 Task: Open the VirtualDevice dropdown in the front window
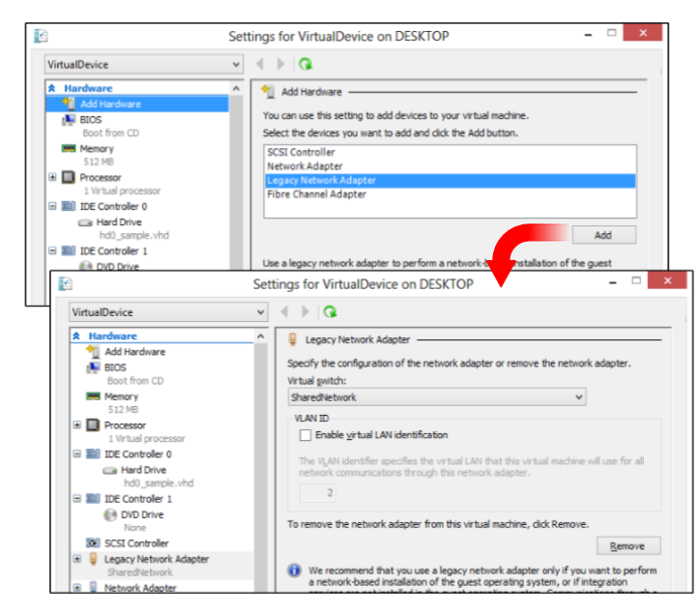point(168,312)
